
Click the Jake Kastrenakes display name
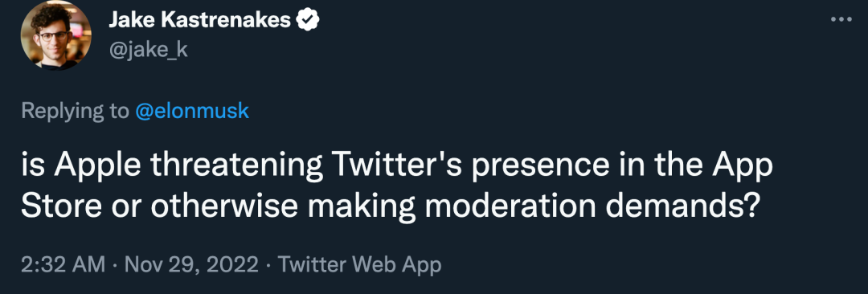[x=199, y=21]
